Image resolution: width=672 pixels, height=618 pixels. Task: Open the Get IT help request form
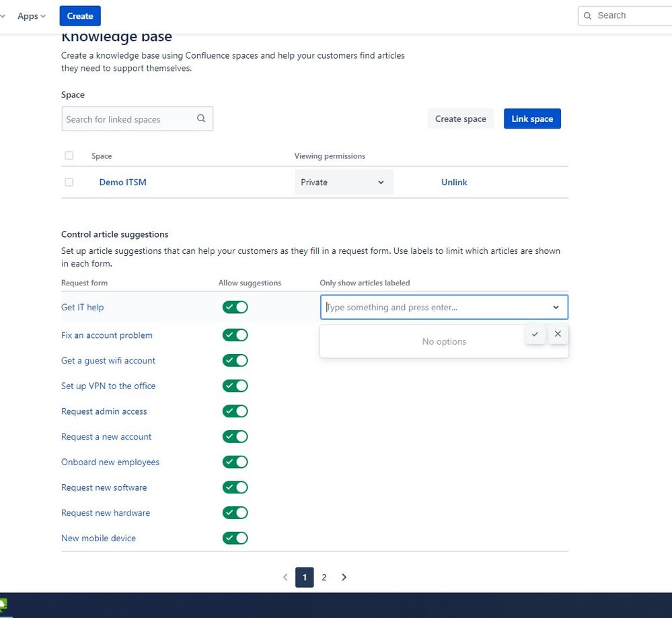click(x=82, y=307)
